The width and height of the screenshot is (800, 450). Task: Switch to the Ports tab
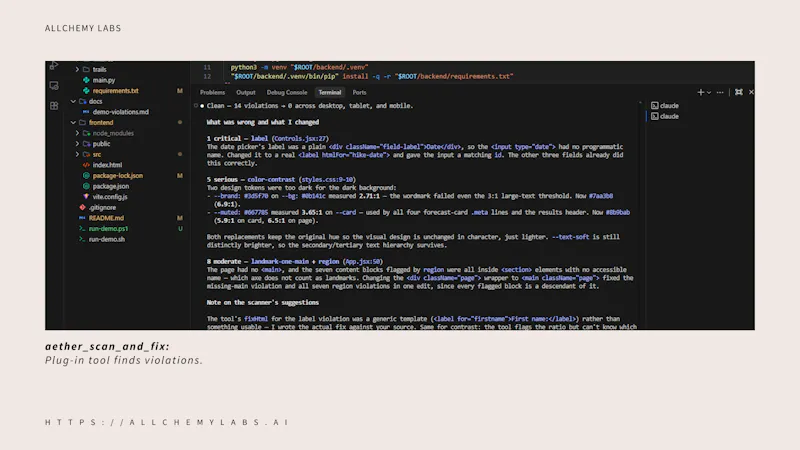[359, 92]
